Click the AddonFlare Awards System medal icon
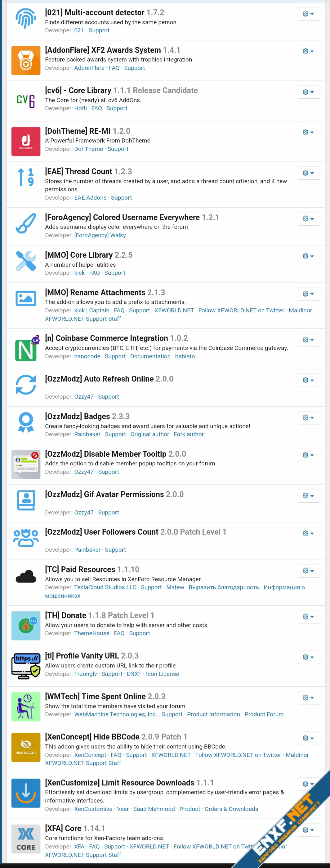This screenshot has width=330, height=868. [x=26, y=60]
